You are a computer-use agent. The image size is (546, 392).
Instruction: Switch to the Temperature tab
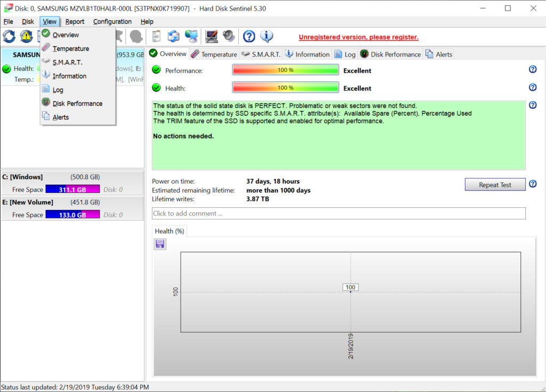point(214,54)
